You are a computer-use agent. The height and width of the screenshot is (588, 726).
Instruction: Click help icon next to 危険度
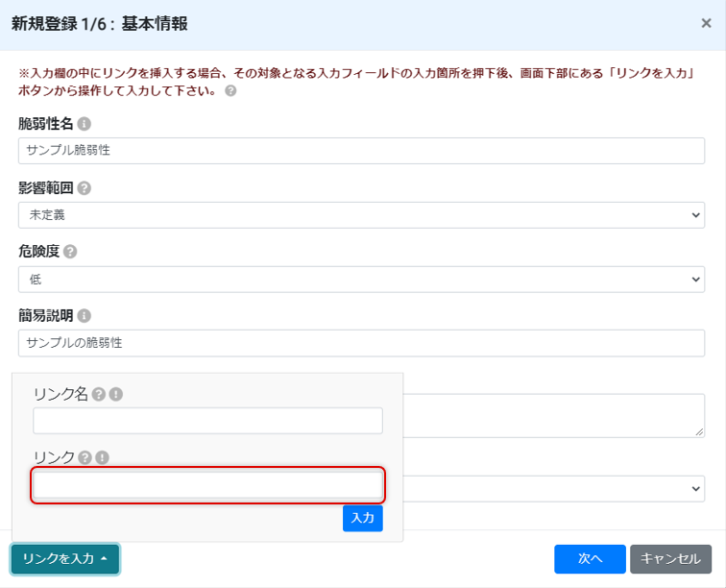pos(70,252)
